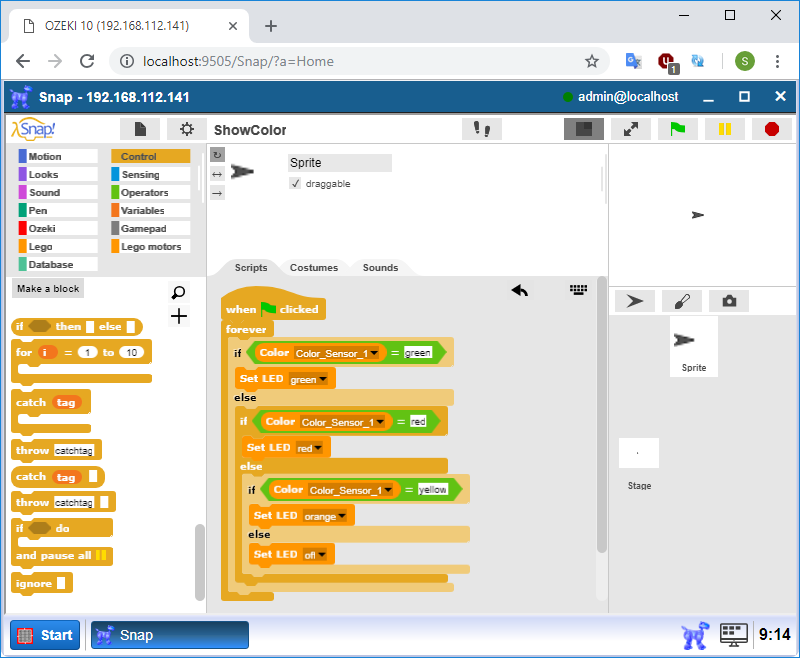Toggle single stepping footprints icon
Image resolution: width=800 pixels, height=658 pixels.
[482, 129]
